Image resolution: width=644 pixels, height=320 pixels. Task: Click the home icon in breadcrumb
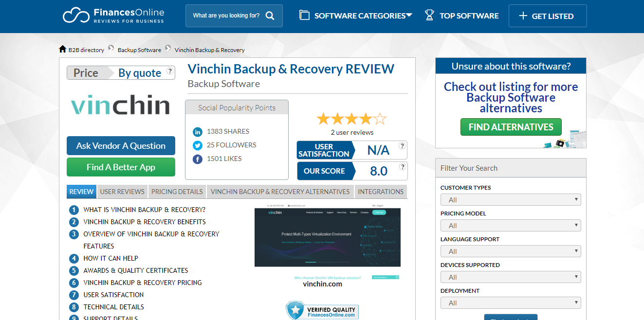[62, 49]
